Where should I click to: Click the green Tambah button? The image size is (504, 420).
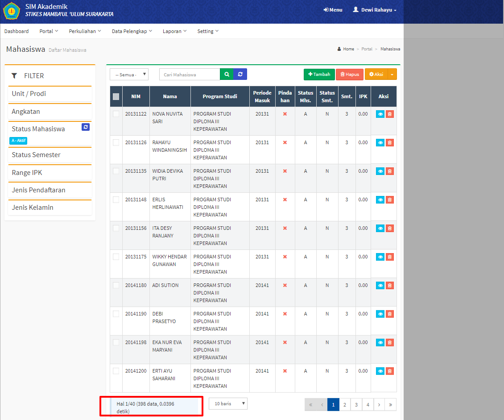[319, 75]
